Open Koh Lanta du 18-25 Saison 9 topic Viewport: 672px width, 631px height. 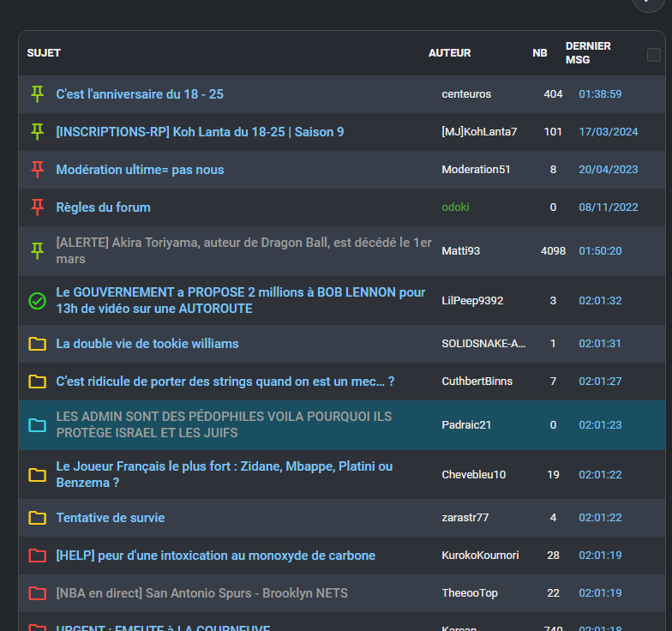tap(200, 132)
